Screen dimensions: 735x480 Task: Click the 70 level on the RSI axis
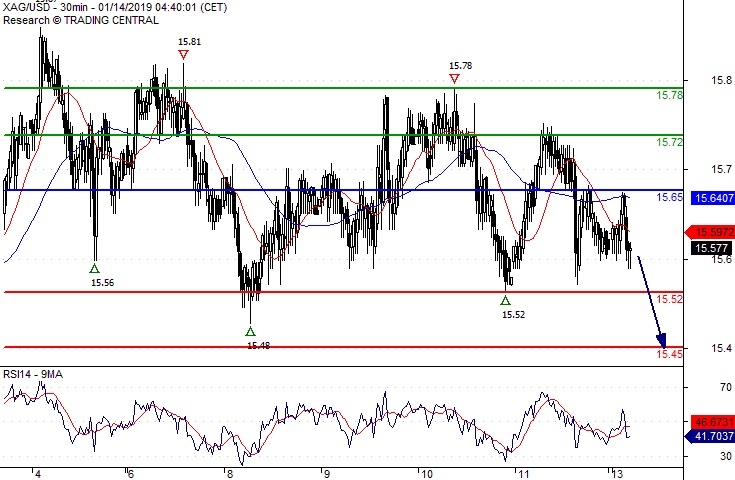tap(726, 387)
